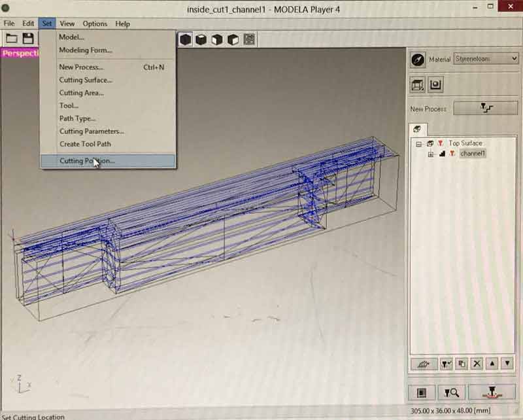The image size is (523, 420).
Task: Click the red cutter icon beside channel1
Action: [452, 154]
